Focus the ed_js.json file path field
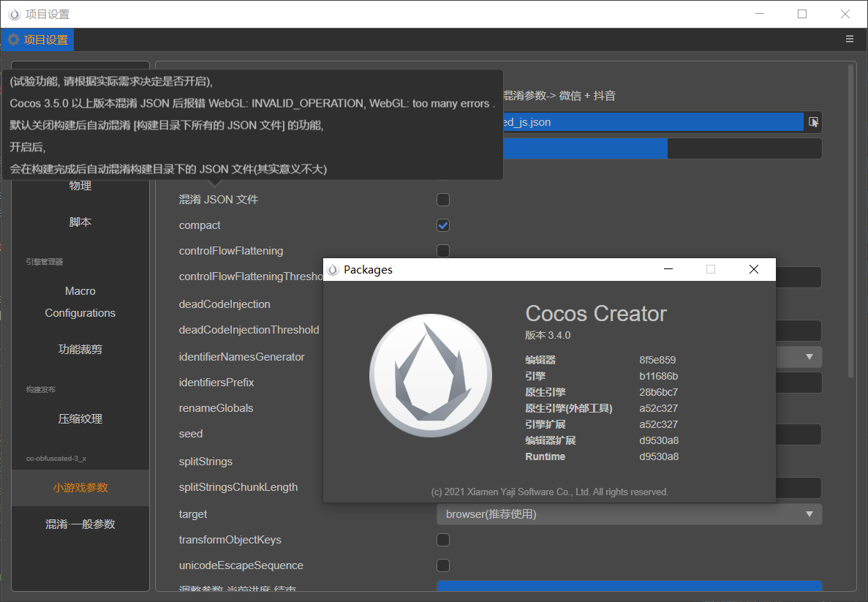 (x=652, y=122)
